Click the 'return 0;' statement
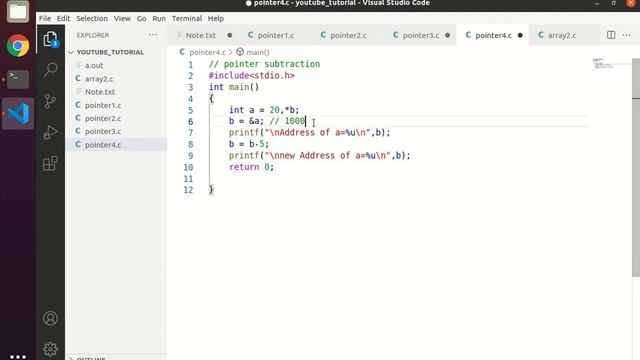 (251, 167)
